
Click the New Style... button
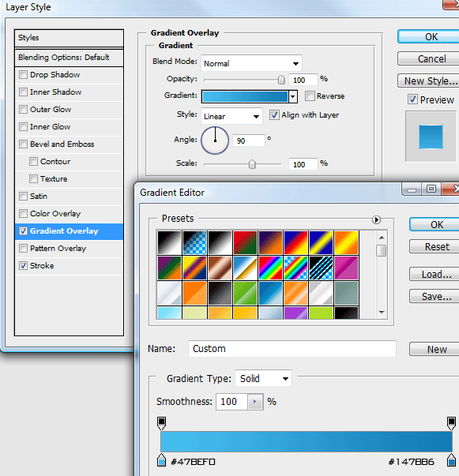pyautogui.click(x=430, y=81)
